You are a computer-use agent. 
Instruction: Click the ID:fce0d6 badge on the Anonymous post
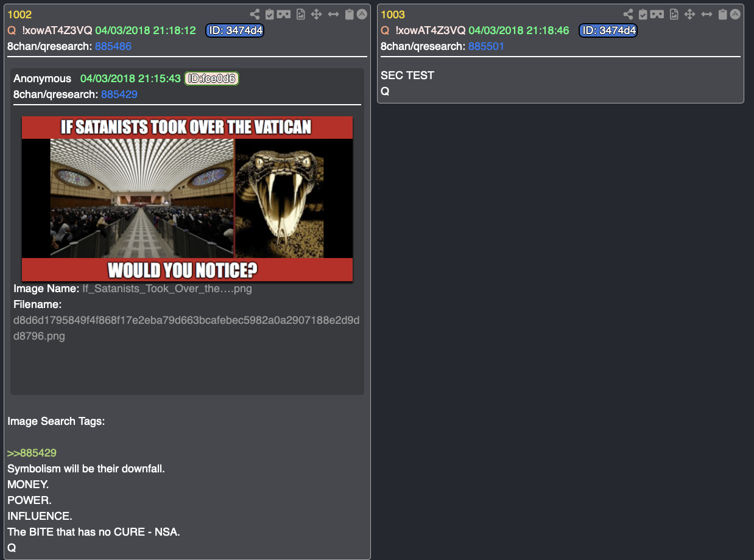tap(212, 79)
